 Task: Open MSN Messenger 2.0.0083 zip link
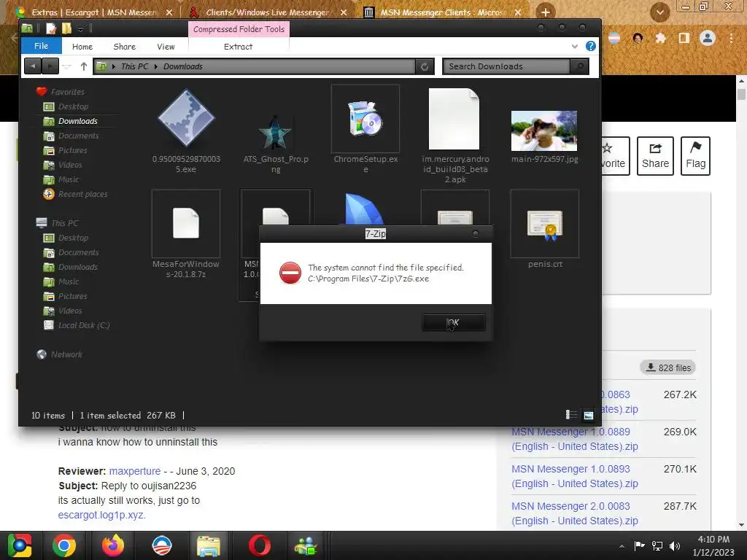pos(575,513)
